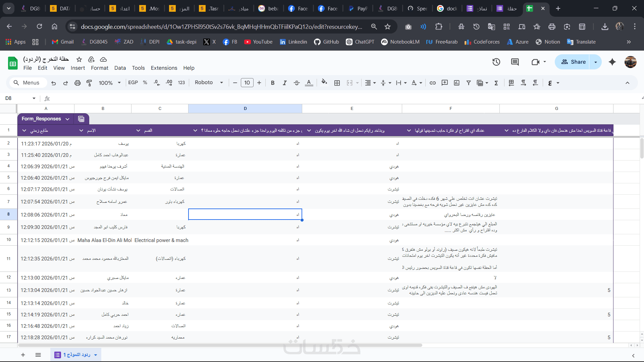The width and height of the screenshot is (644, 362).
Task: Click the Insert chart icon
Action: [x=457, y=83]
